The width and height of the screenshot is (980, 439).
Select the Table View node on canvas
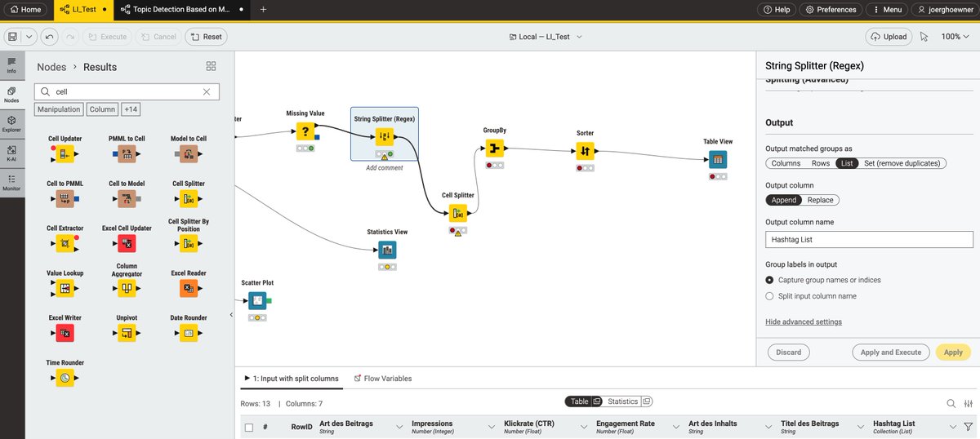[718, 160]
